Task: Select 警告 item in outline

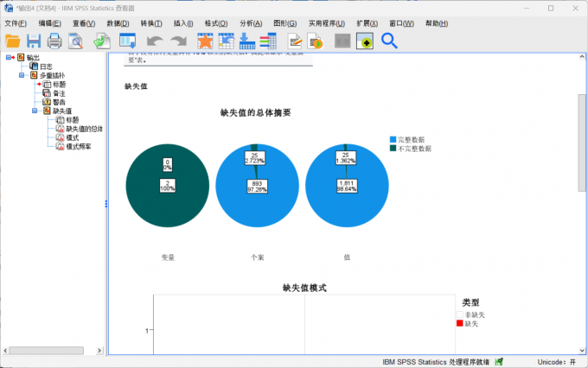Action: point(59,102)
